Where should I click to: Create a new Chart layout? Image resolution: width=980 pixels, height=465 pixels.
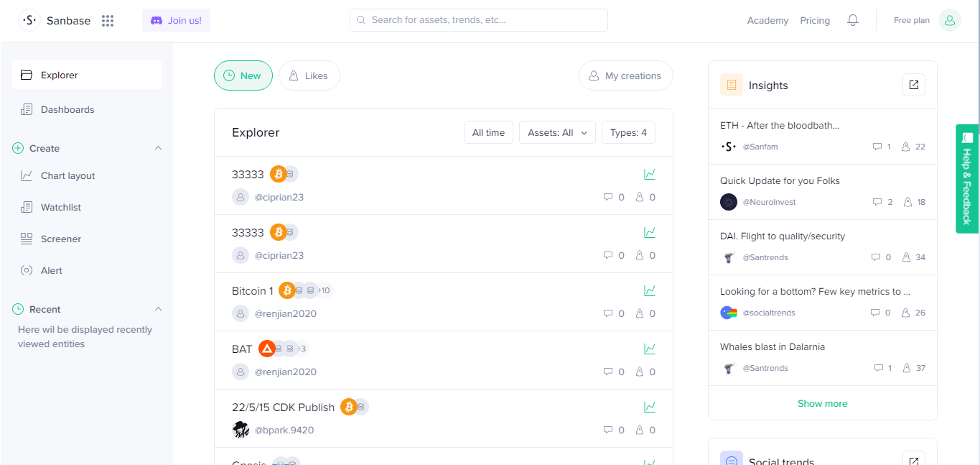click(67, 175)
